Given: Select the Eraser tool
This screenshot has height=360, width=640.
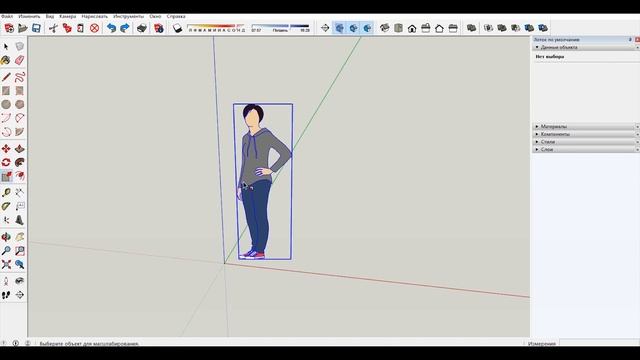Looking at the screenshot, I should pos(20,60).
